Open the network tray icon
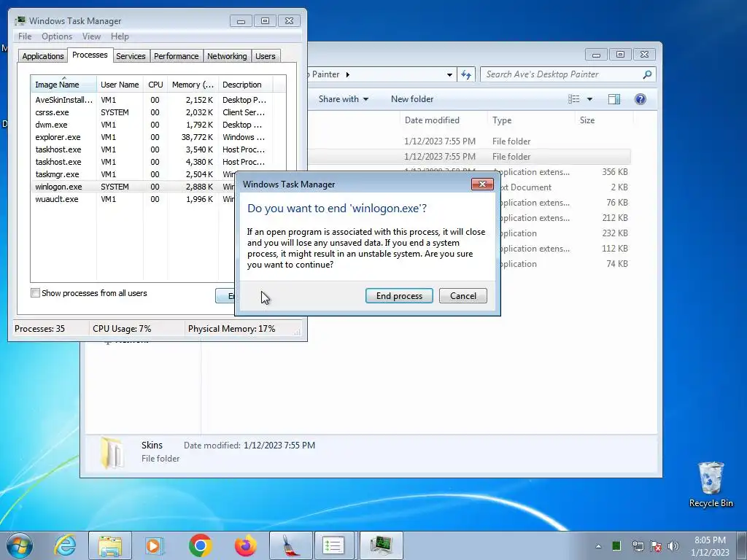Image resolution: width=747 pixels, height=560 pixels. tap(638, 546)
